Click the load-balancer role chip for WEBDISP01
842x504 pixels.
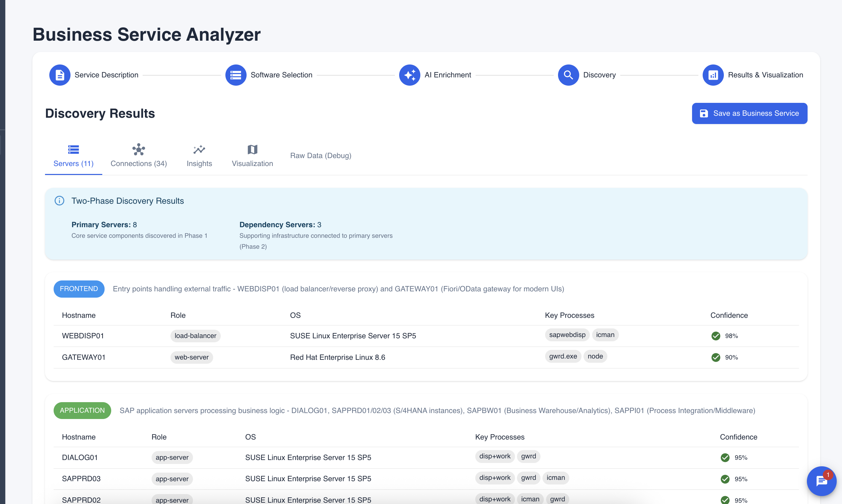coord(195,336)
